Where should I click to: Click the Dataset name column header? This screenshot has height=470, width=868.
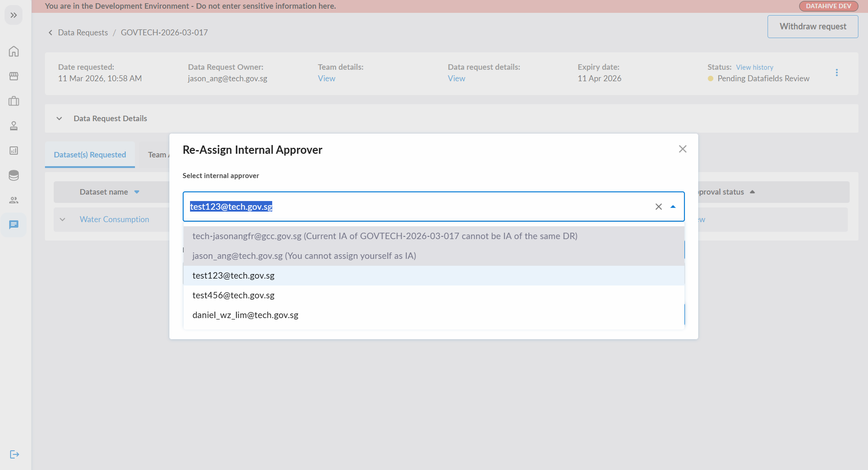pos(104,192)
